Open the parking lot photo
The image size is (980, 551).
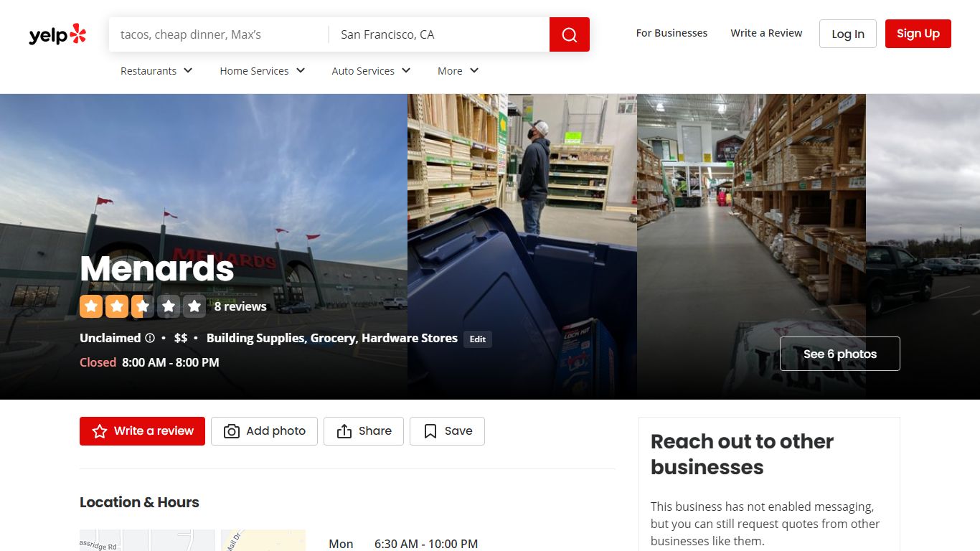(923, 247)
